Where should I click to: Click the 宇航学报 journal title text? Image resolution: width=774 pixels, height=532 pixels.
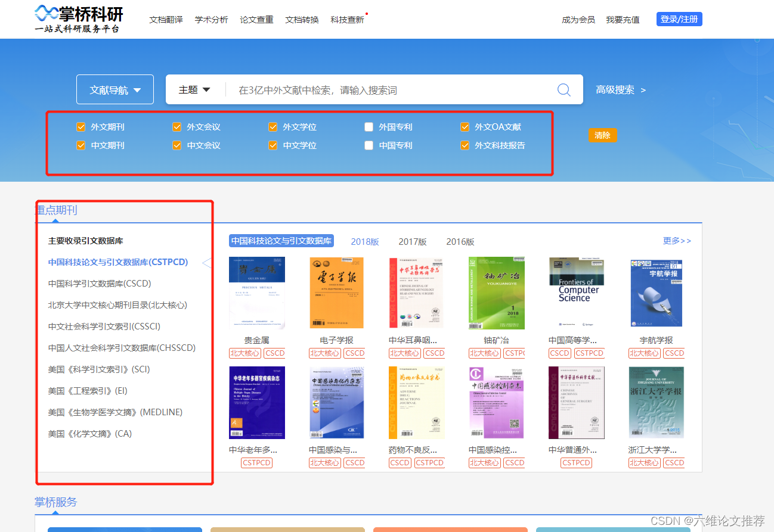coord(657,340)
